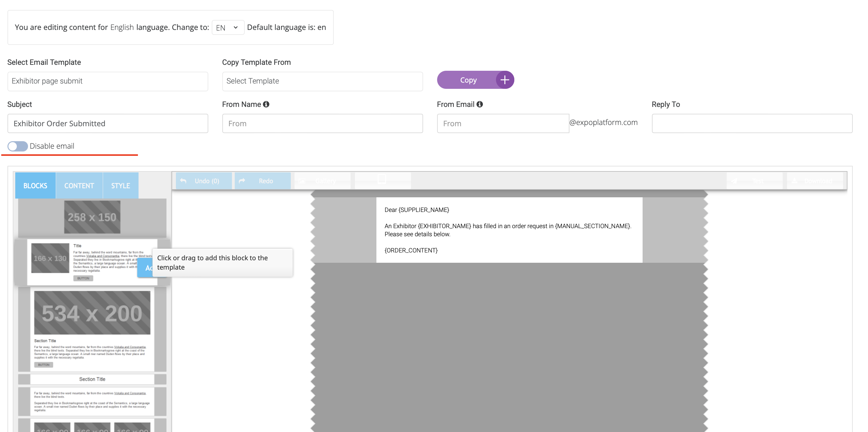The height and width of the screenshot is (432, 868).
Task: Toggle the Disable email switch
Action: tap(17, 146)
